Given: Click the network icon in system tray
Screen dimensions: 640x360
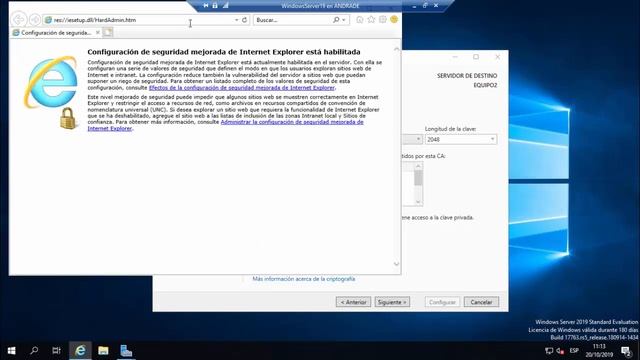Looking at the screenshot, I should pos(549,351).
